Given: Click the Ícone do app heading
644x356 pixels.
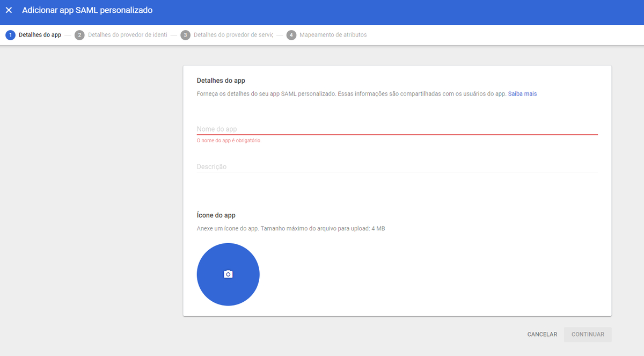Looking at the screenshot, I should (216, 215).
